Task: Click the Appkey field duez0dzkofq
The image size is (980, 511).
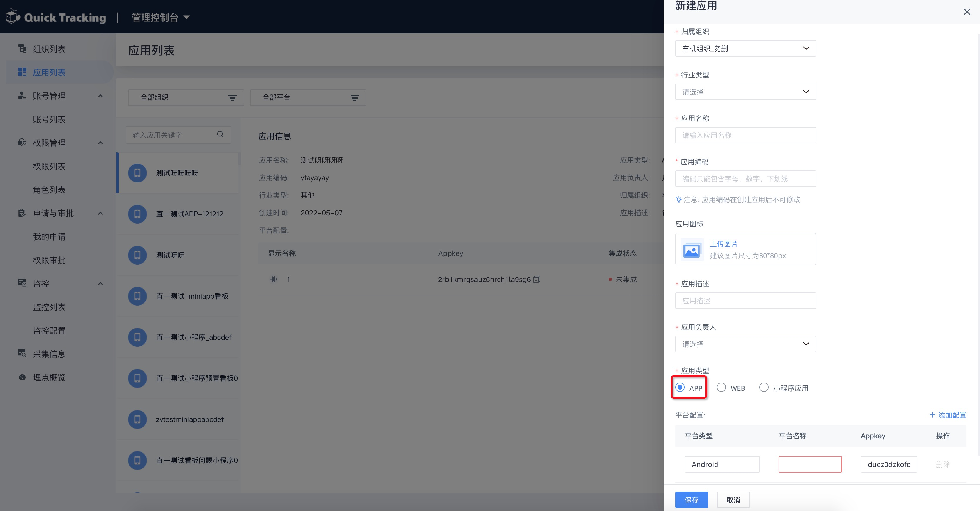Action: (x=889, y=464)
